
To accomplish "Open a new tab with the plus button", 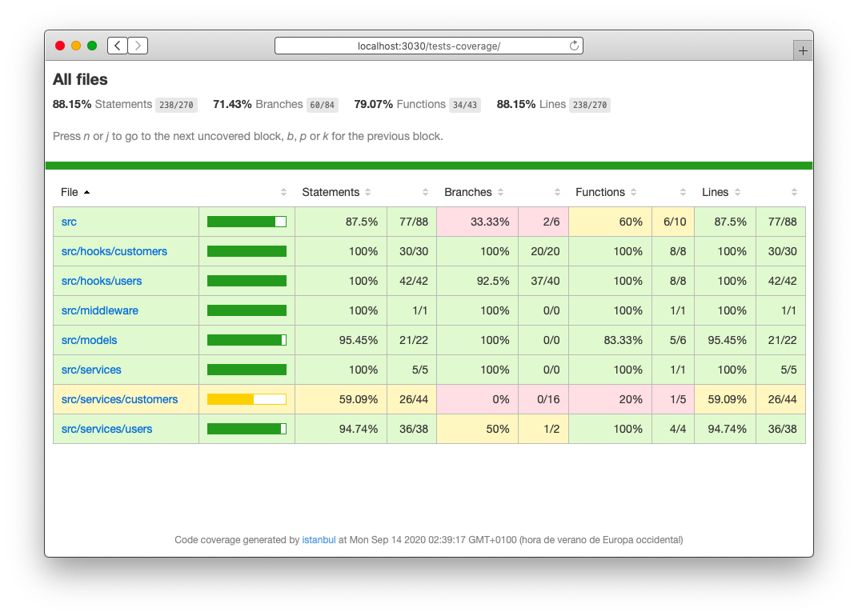I will tap(803, 51).
